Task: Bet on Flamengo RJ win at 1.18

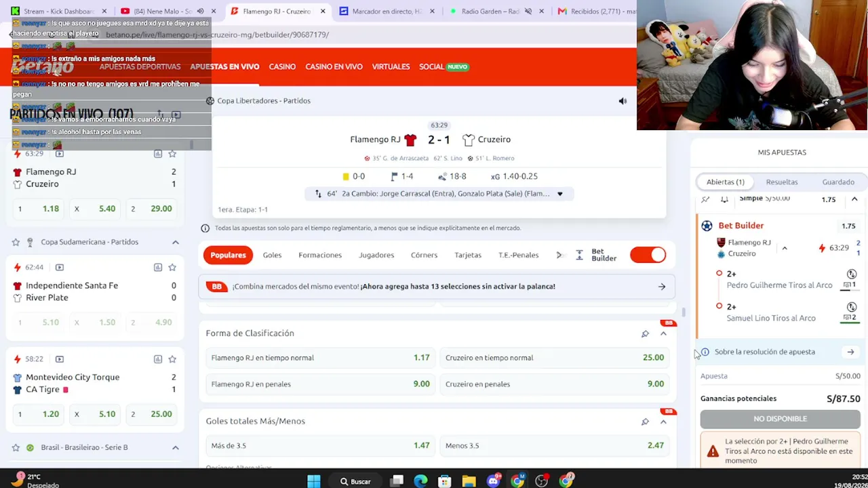Action: pyautogui.click(x=39, y=209)
